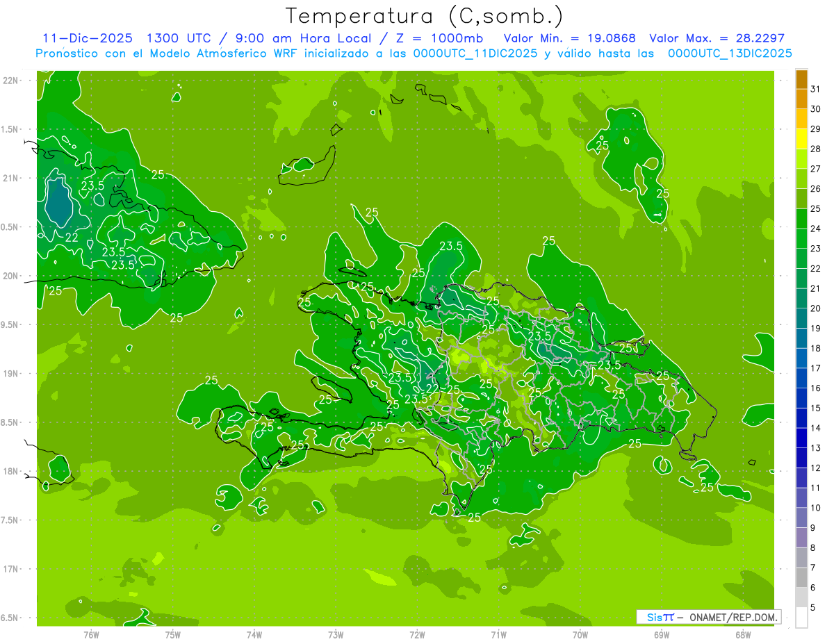
Task: Click the 19N latitude label
Action: click(12, 374)
